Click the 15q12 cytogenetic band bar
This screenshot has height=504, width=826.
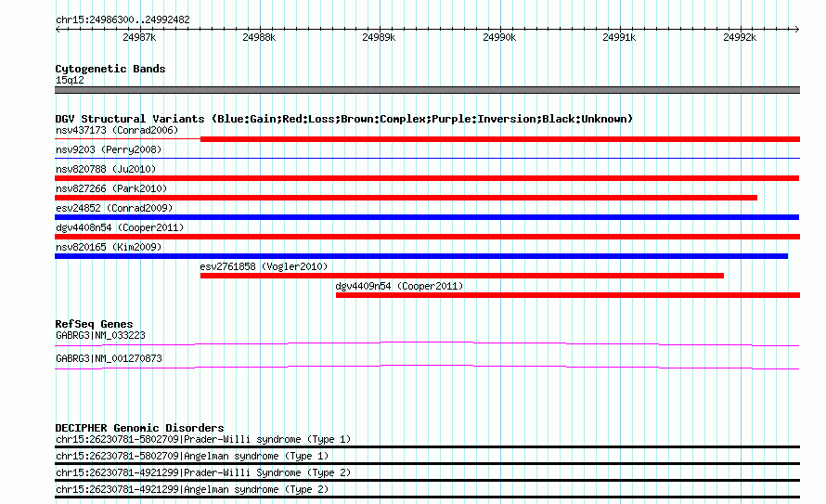(x=427, y=90)
